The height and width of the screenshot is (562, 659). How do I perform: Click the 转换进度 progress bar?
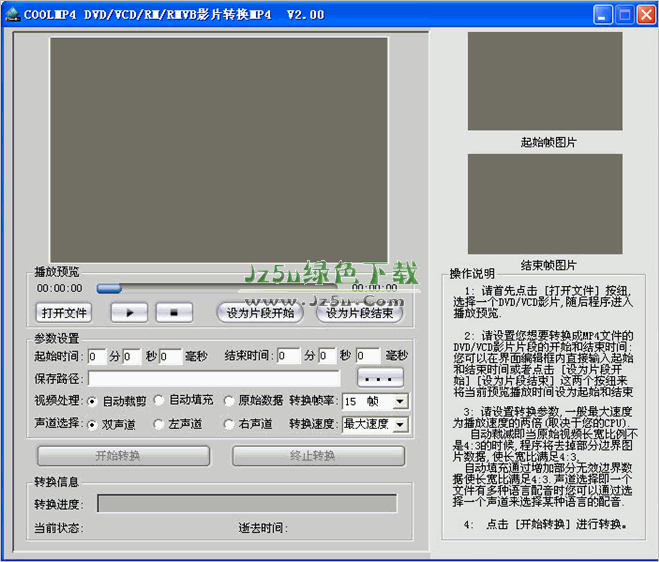coord(247,503)
